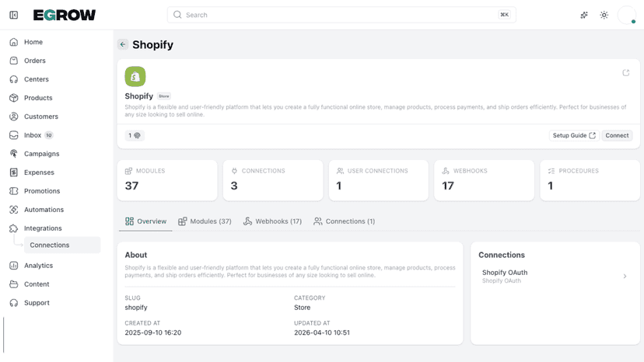Viewport: 644px width, 362px height.
Task: Click the Expenses icon
Action: click(x=13, y=172)
